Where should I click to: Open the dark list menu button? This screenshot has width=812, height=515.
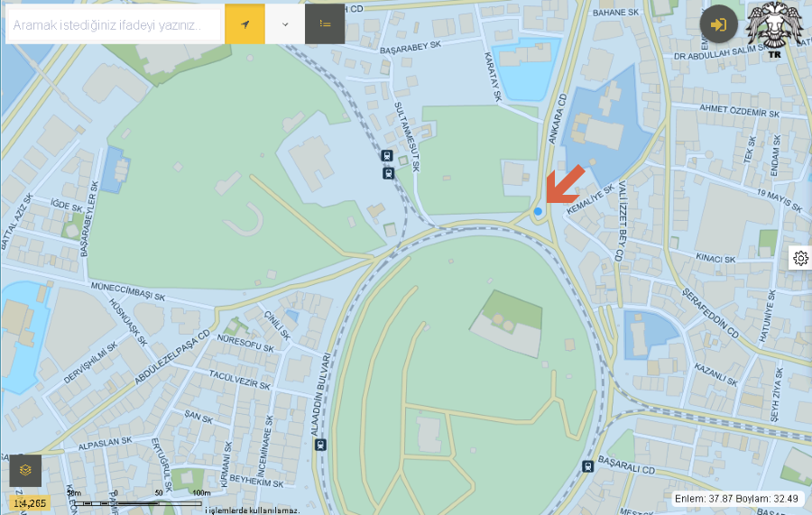(x=325, y=23)
